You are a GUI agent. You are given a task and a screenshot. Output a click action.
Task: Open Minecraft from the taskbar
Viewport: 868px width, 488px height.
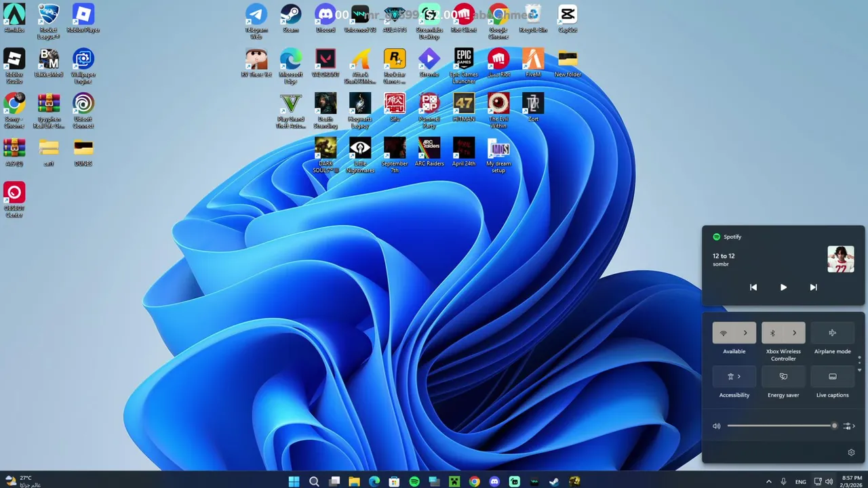tap(454, 481)
